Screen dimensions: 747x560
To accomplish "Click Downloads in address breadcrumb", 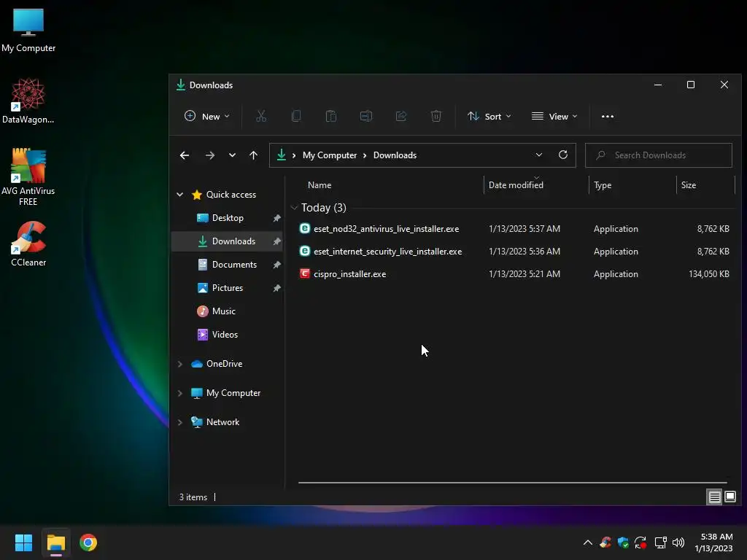I will [395, 155].
